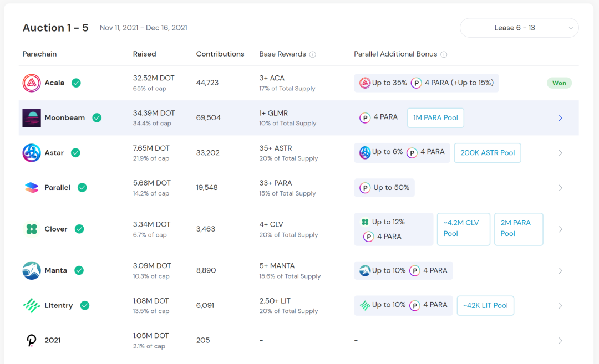Image resolution: width=599 pixels, height=364 pixels.
Task: Click Astar's green verified checkmark
Action: 75,153
